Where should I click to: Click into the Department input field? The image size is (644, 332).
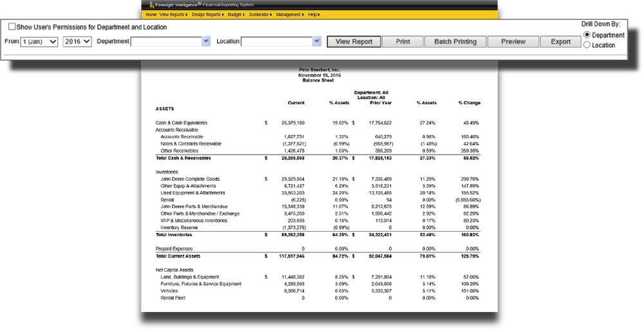[166, 41]
